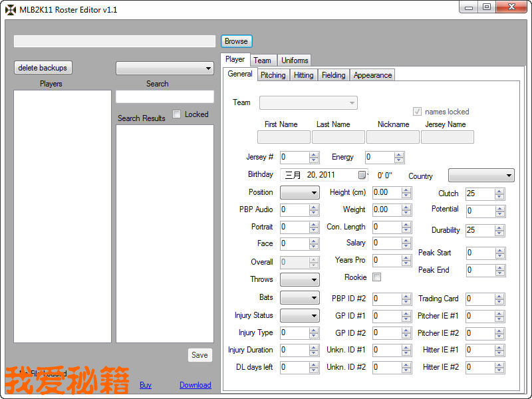
Task: Increase the Jersey # spinner value
Action: (x=314, y=155)
